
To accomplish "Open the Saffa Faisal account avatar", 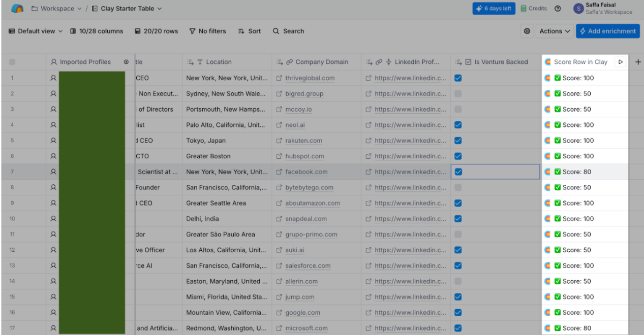I will coord(578,9).
